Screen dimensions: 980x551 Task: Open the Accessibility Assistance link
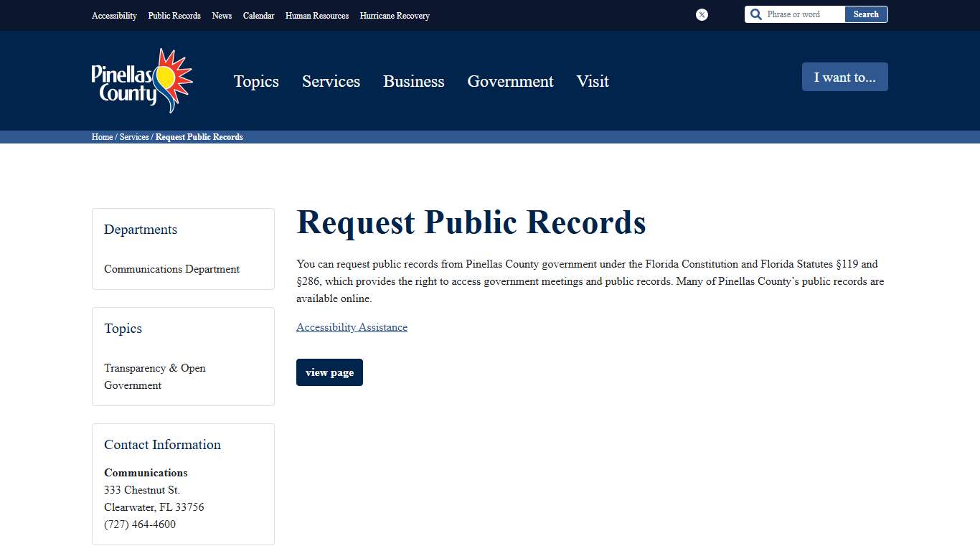[352, 326]
